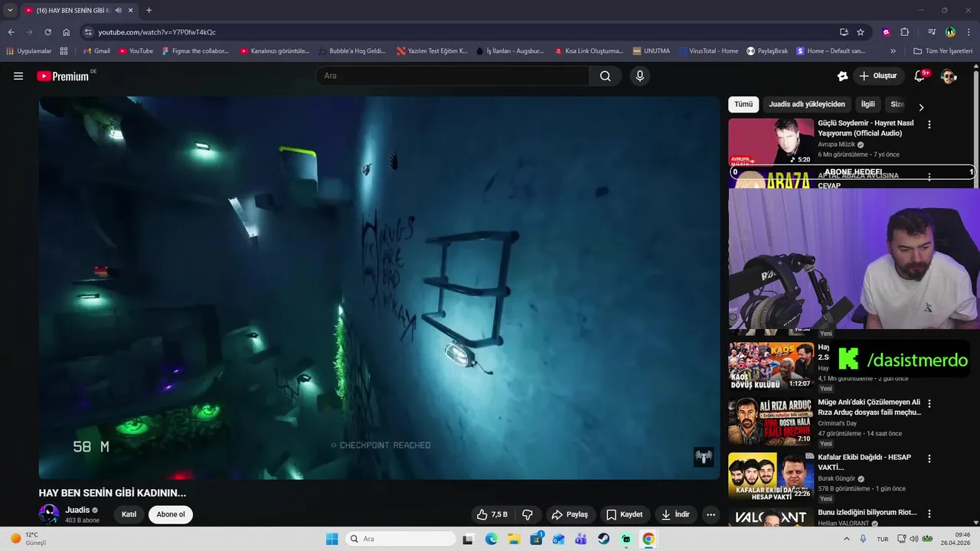The width and height of the screenshot is (980, 551).
Task: Open options for Kafalar Ekibi video
Action: 929,458
